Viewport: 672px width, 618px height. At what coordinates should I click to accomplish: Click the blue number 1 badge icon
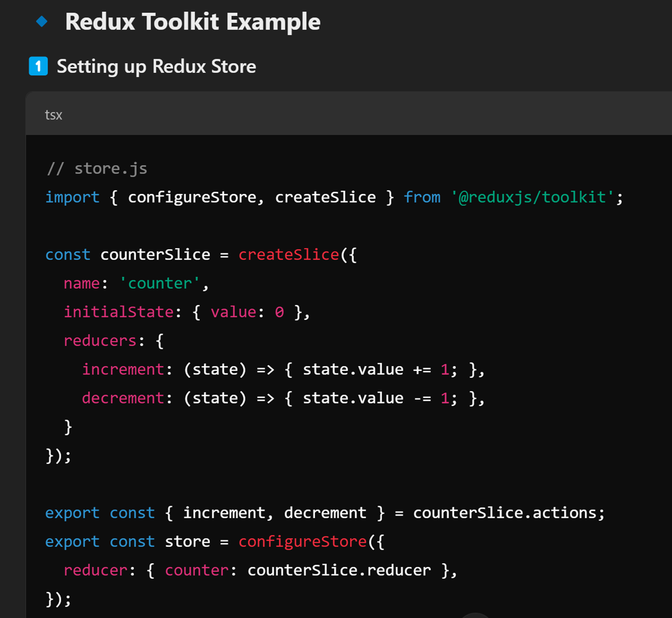point(38,66)
